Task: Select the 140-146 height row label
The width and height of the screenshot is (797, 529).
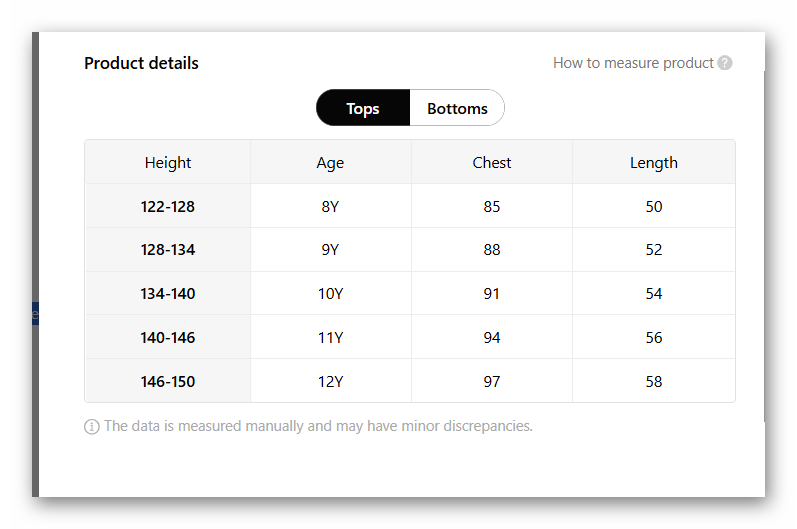Action: 168,338
